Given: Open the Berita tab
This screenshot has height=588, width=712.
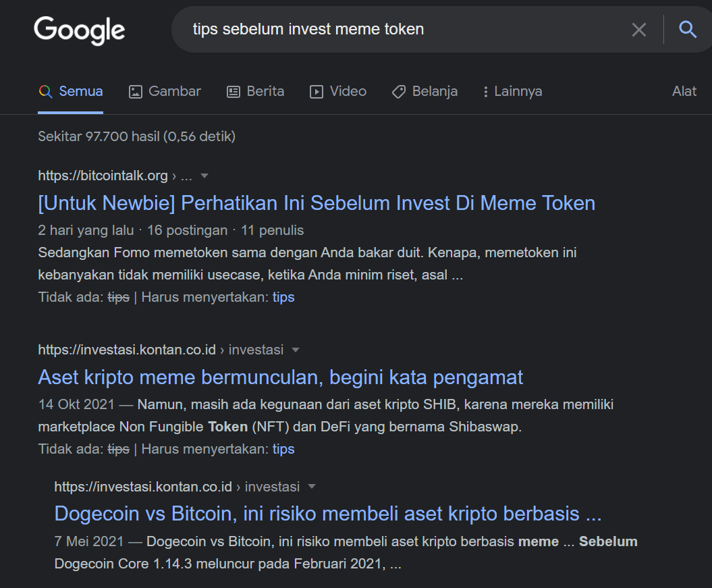Looking at the screenshot, I should pyautogui.click(x=255, y=91).
